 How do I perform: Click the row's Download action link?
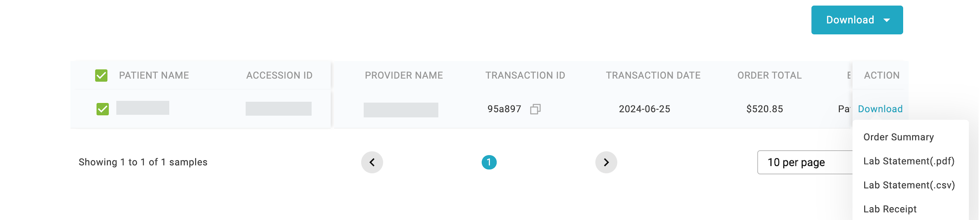tap(880, 109)
